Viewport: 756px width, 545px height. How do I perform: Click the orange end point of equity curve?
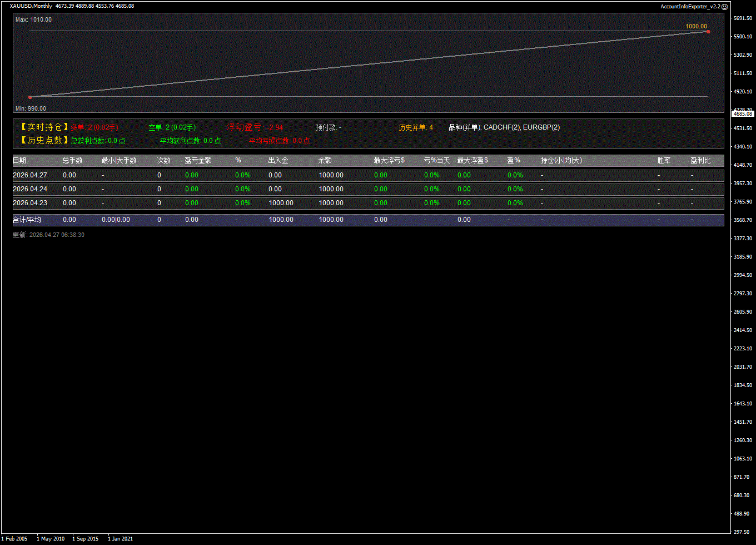coord(708,32)
